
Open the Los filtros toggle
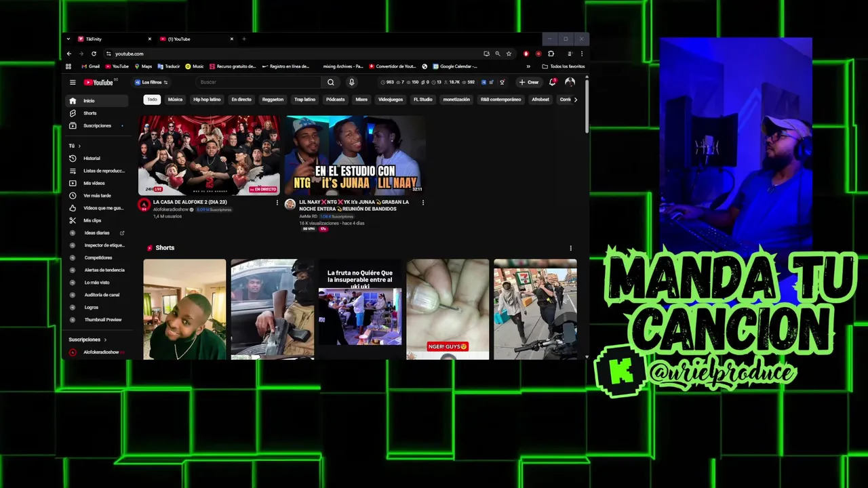click(151, 82)
